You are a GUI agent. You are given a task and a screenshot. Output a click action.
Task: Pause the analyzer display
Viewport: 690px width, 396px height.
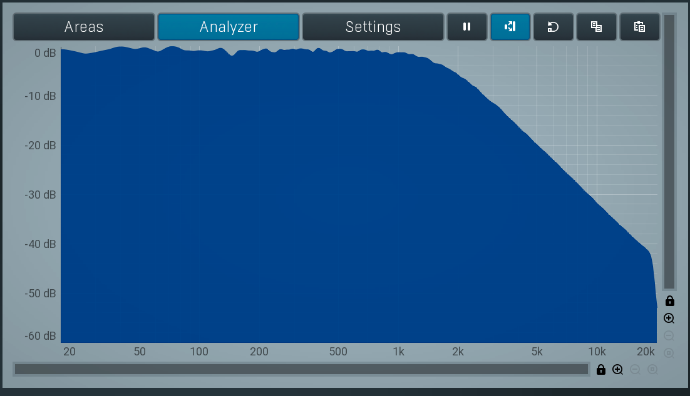click(x=467, y=27)
